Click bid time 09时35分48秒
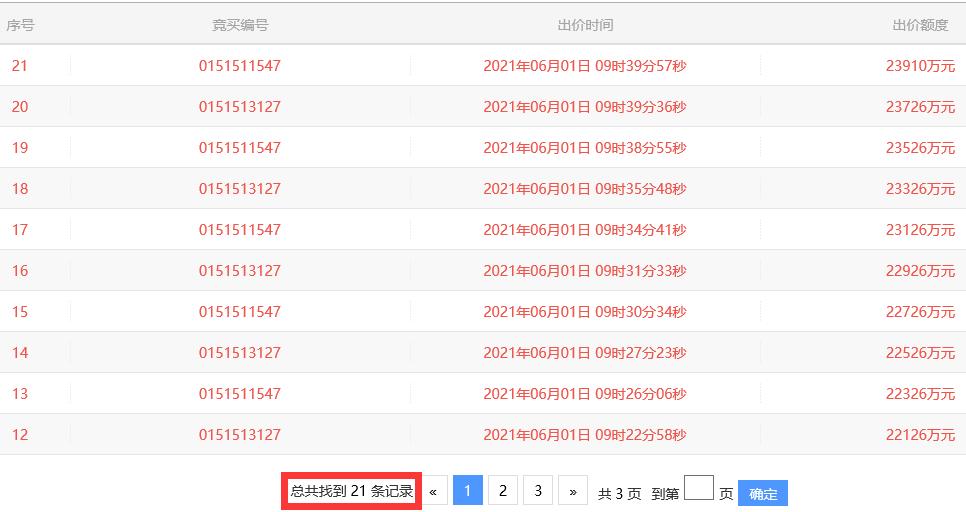The image size is (966, 512). 641,189
